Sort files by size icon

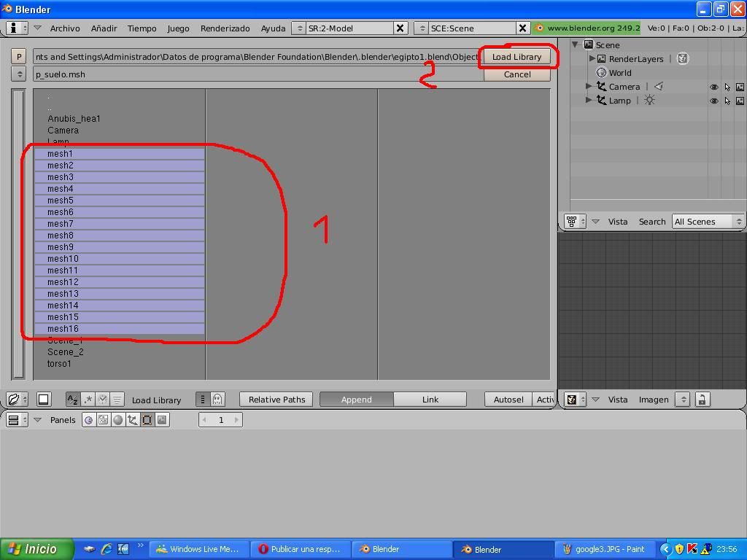coord(117,399)
